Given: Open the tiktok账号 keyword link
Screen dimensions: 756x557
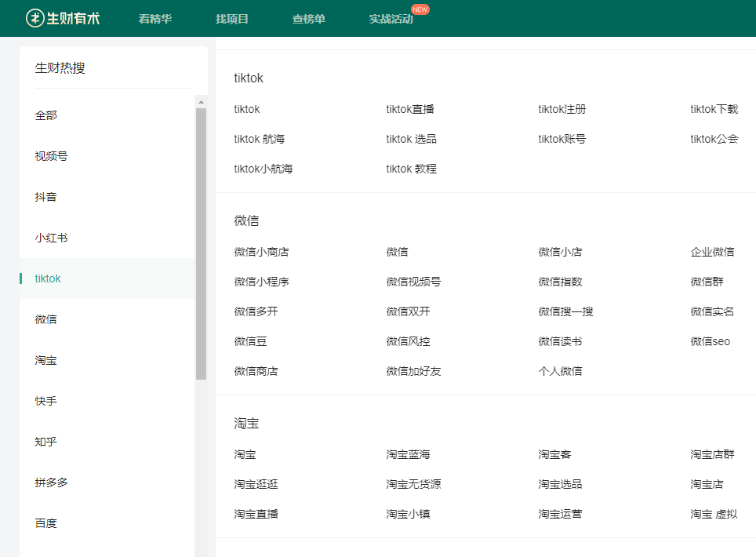Looking at the screenshot, I should (x=562, y=139).
